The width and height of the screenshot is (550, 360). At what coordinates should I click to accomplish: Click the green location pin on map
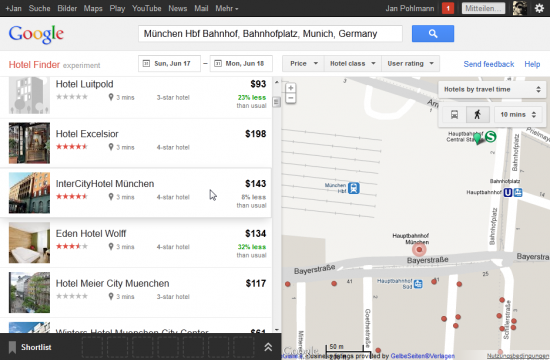tap(477, 138)
